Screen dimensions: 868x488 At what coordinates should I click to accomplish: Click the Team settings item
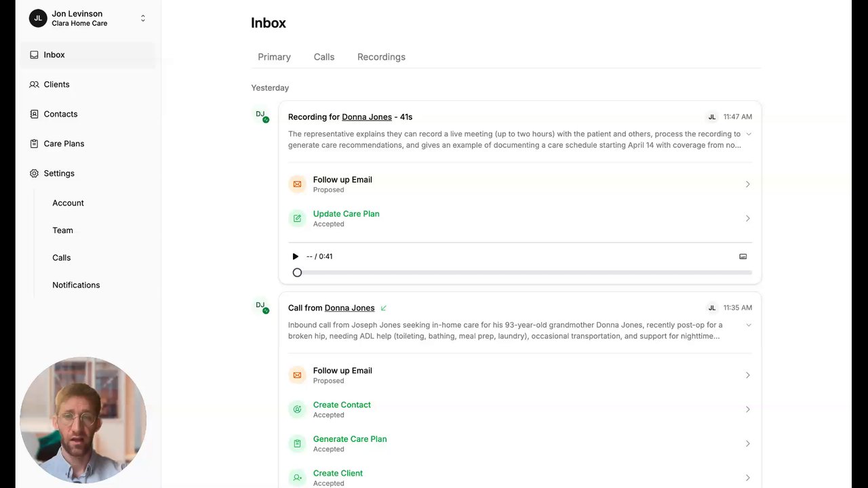[62, 230]
